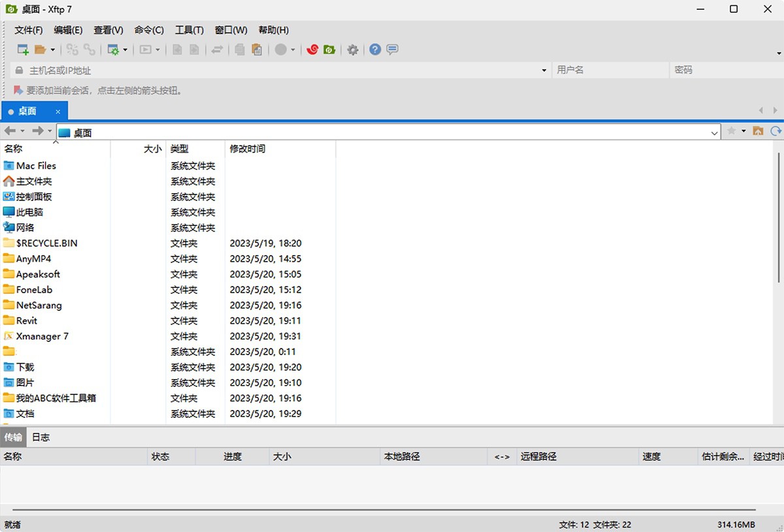Expand the path bar dropdown showing 桌面
This screenshot has width=784, height=532.
click(714, 133)
